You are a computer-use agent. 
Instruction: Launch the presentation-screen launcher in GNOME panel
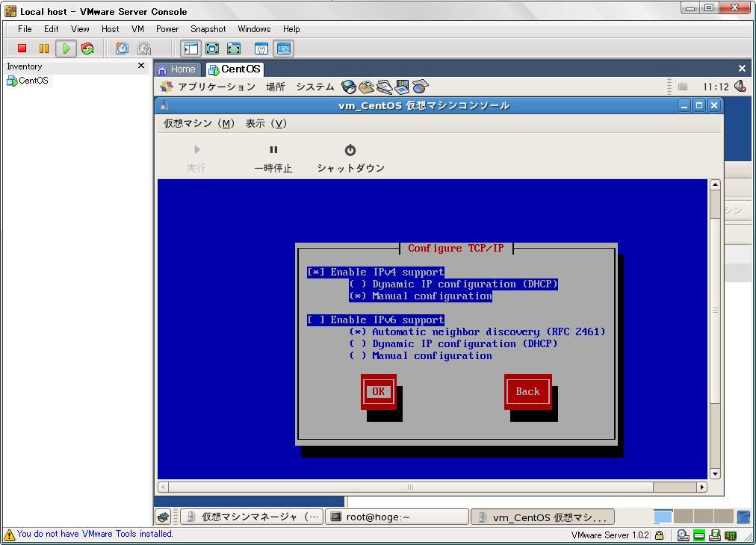(x=402, y=87)
